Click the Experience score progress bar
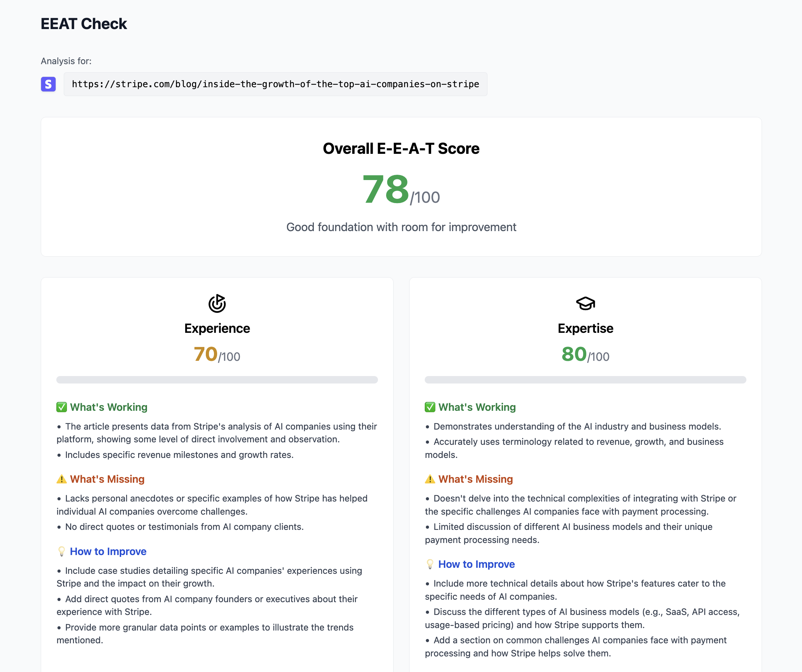The width and height of the screenshot is (802, 672). [217, 380]
